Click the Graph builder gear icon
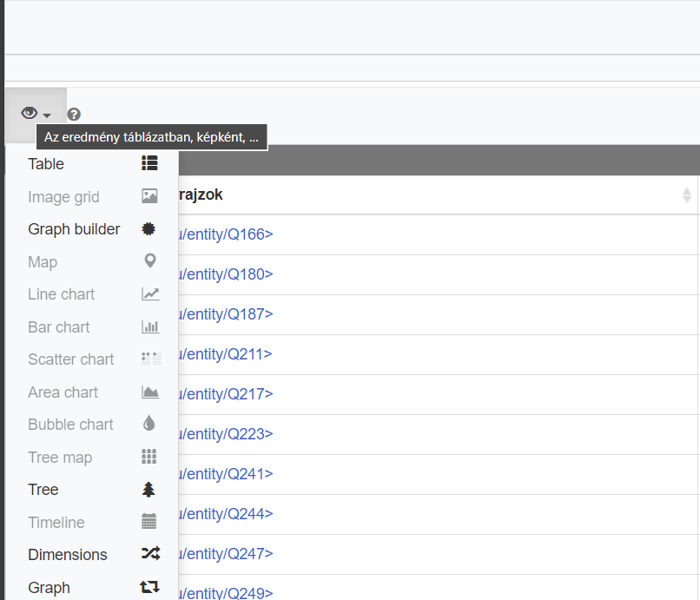The image size is (700, 600). point(149,229)
